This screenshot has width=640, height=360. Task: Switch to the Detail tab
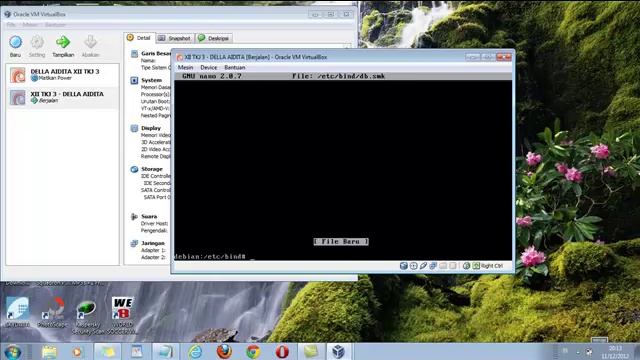[x=139, y=38]
